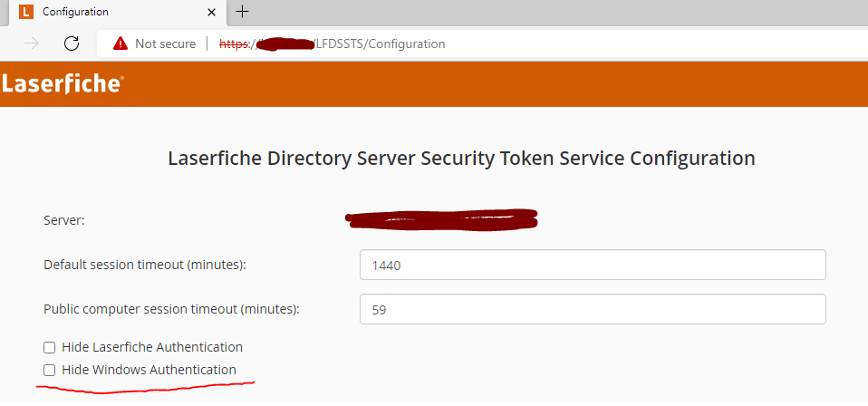Open a new browser tab
Viewport: 868px width, 406px height.
pos(243,12)
